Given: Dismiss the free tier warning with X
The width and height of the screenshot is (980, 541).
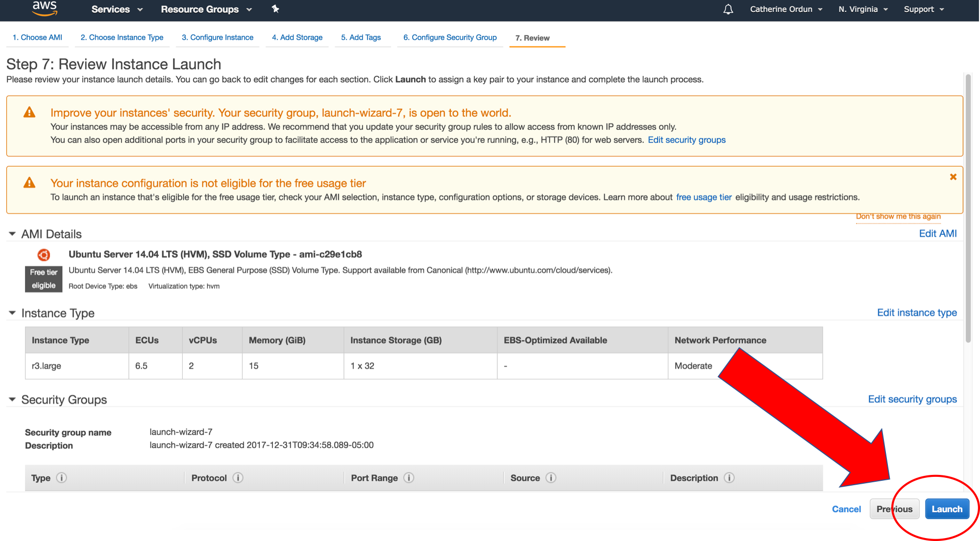Looking at the screenshot, I should (x=953, y=177).
